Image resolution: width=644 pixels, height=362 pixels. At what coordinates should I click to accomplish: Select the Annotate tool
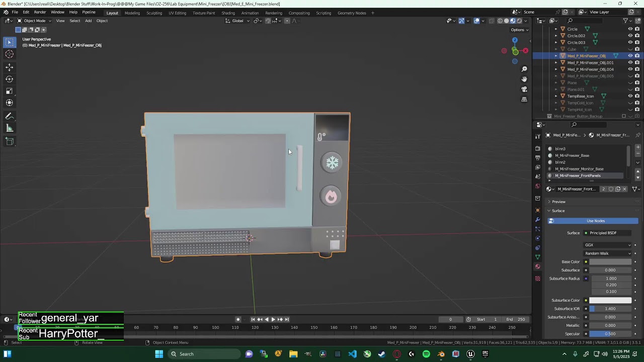coord(9,116)
